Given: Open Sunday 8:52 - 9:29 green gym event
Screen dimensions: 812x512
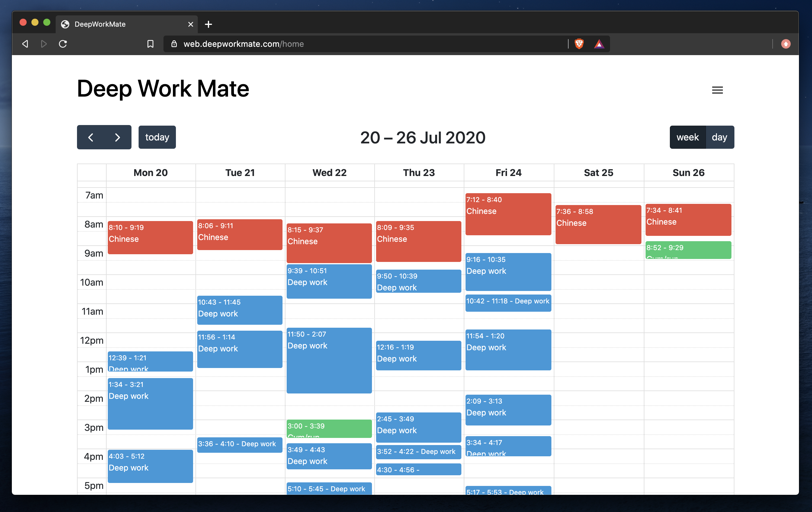Looking at the screenshot, I should tap(688, 250).
